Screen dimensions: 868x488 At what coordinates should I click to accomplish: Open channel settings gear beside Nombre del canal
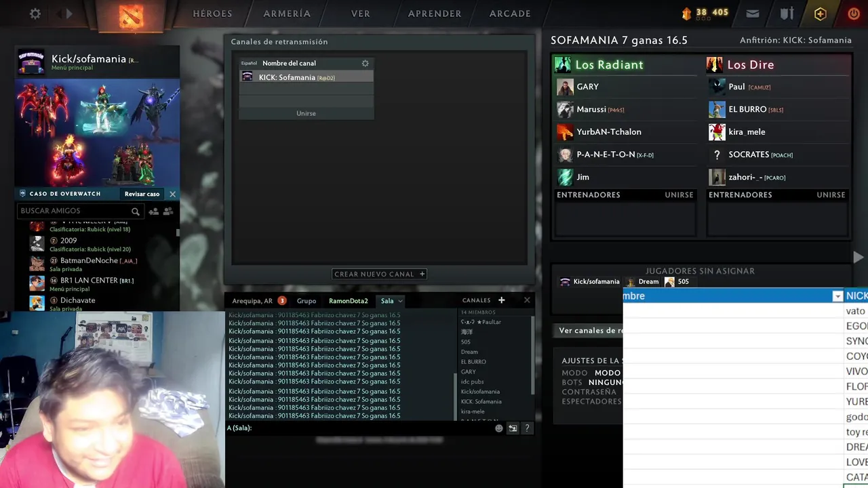tap(365, 63)
